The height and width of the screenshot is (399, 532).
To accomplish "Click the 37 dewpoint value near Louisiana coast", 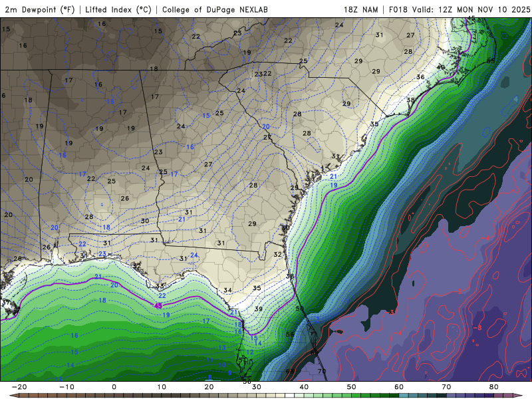I will coord(6,303).
